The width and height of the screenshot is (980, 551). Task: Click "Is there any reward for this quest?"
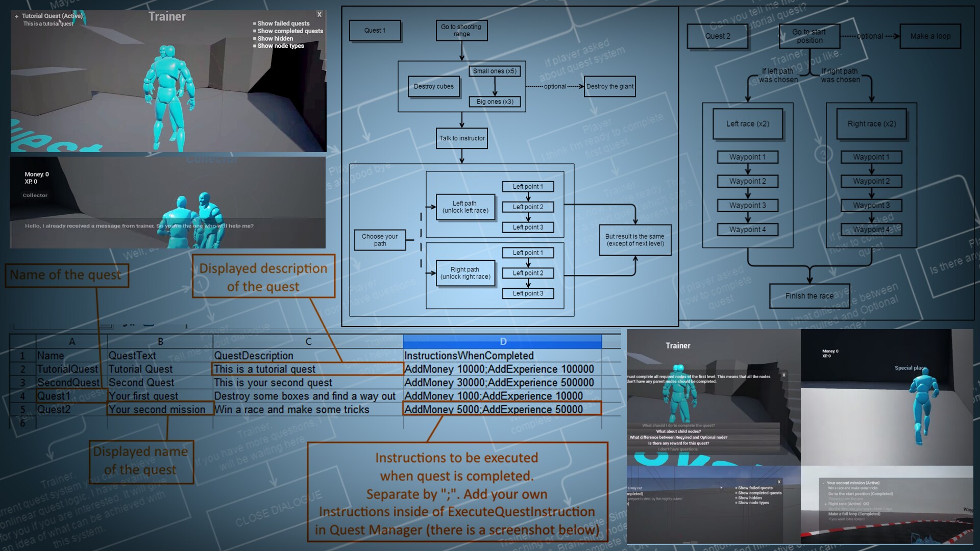(x=679, y=443)
